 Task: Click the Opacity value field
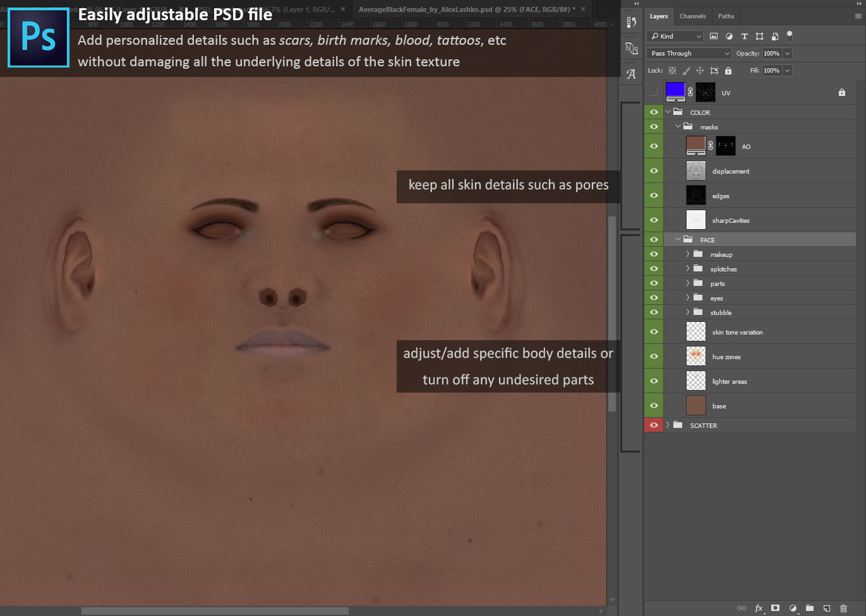point(772,54)
